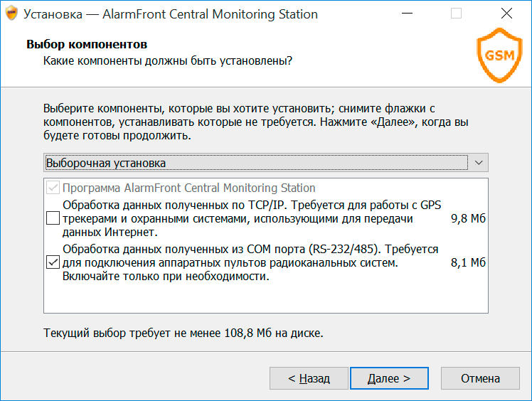The height and width of the screenshot is (401, 532).
Task: Open the installation type dropdown arrow
Action: coord(479,163)
